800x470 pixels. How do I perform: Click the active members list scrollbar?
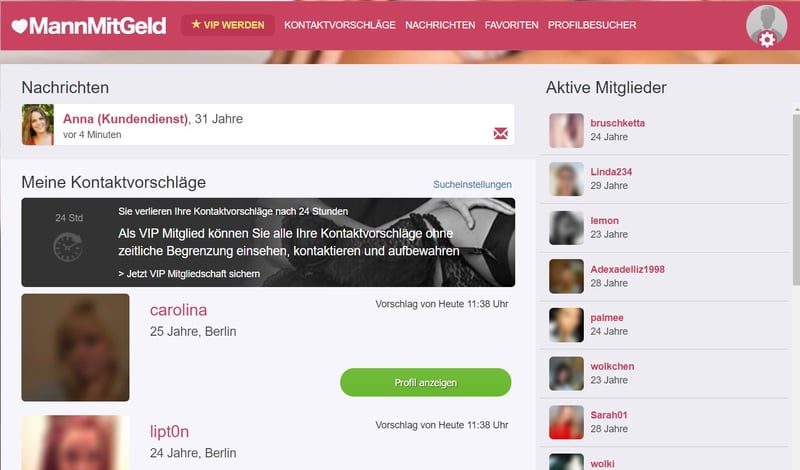tap(796, 199)
